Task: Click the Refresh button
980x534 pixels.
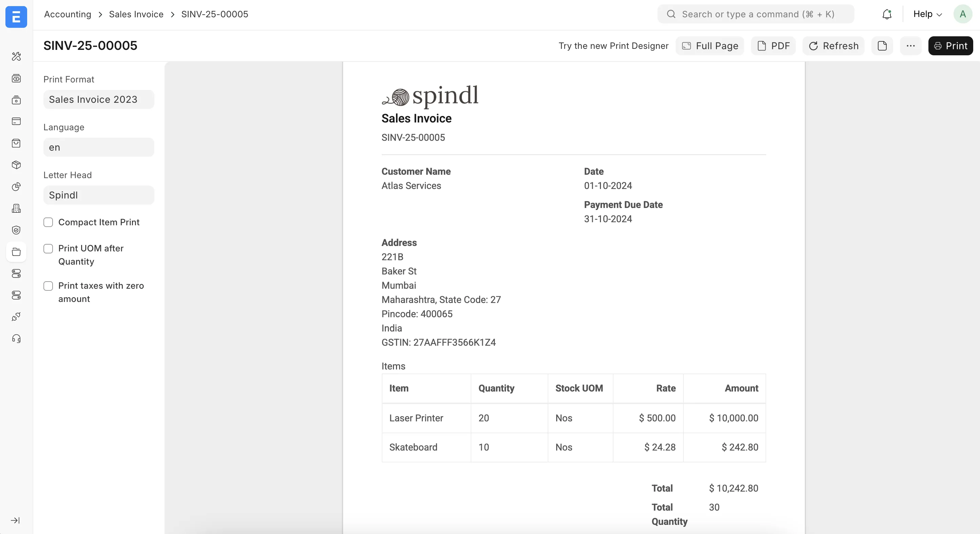Action: [833, 46]
